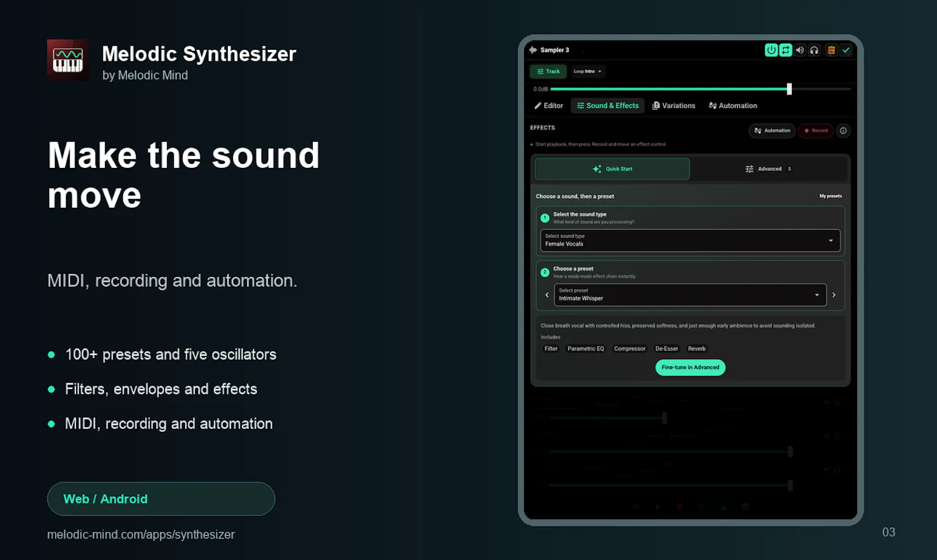Toggle the Sampler 3 power button
The height and width of the screenshot is (560, 937).
click(x=771, y=50)
